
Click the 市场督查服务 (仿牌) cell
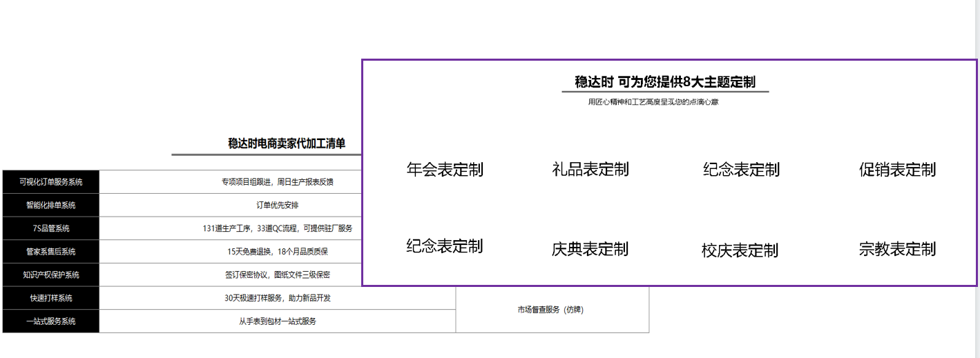[x=551, y=310]
